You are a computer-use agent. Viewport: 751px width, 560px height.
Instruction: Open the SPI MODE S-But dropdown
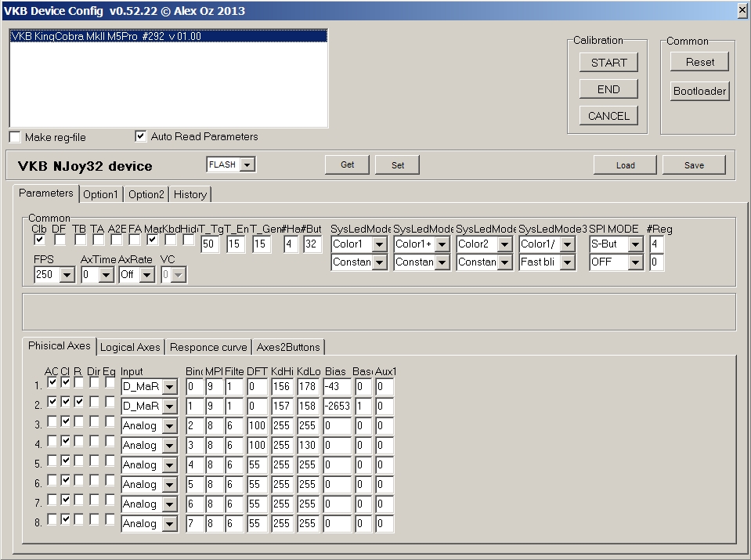[635, 244]
